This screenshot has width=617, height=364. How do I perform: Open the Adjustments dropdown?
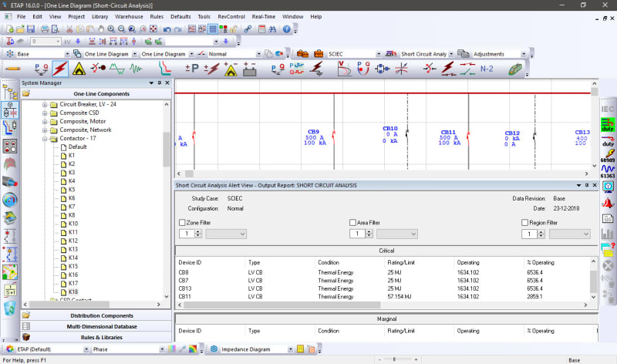tap(524, 54)
